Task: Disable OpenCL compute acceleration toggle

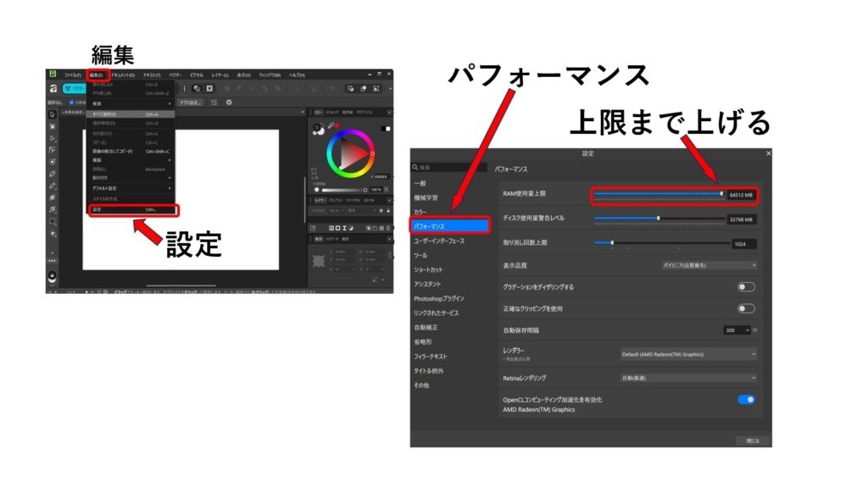Action: click(x=746, y=400)
